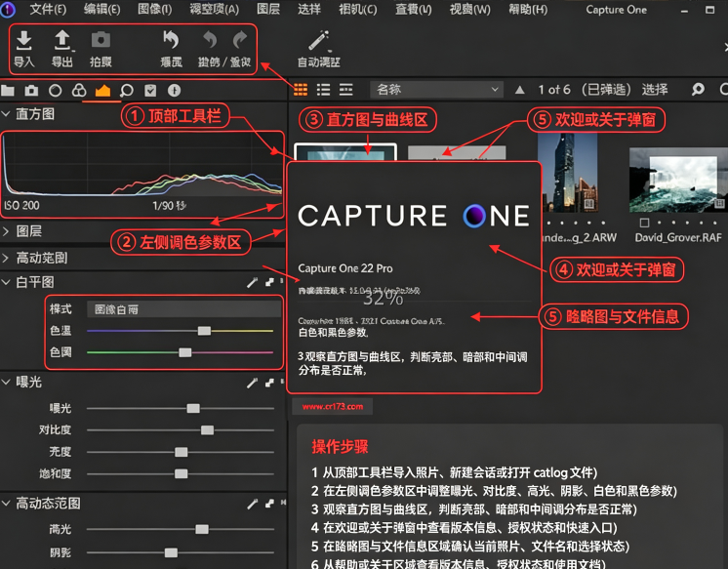The height and width of the screenshot is (569, 728).
Task: Click the 阴影 shadow slider handle
Action: click(171, 552)
